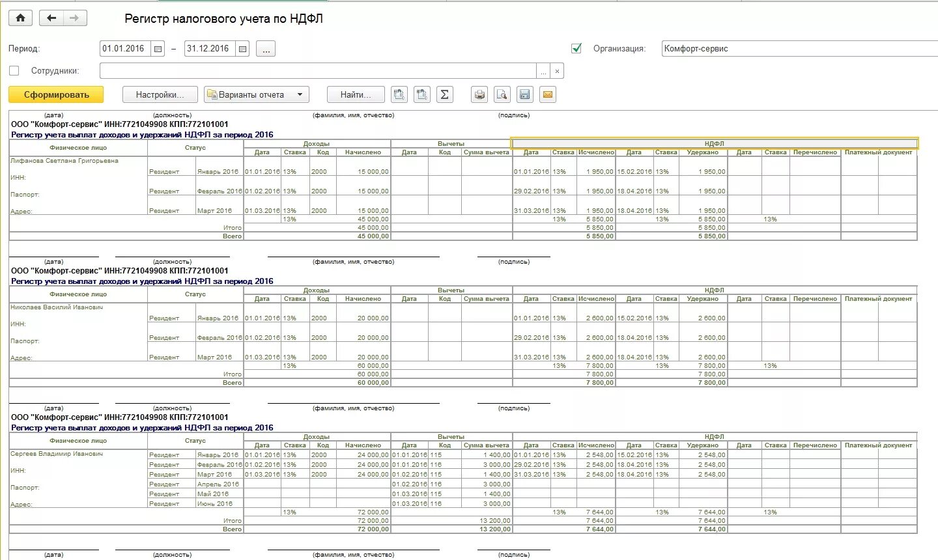The width and height of the screenshot is (938, 560).
Task: Click the Сформировать button
Action: tap(57, 94)
